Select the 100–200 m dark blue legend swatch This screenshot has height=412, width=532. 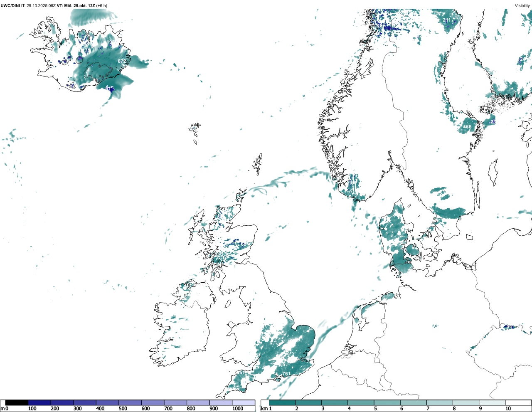39,402
